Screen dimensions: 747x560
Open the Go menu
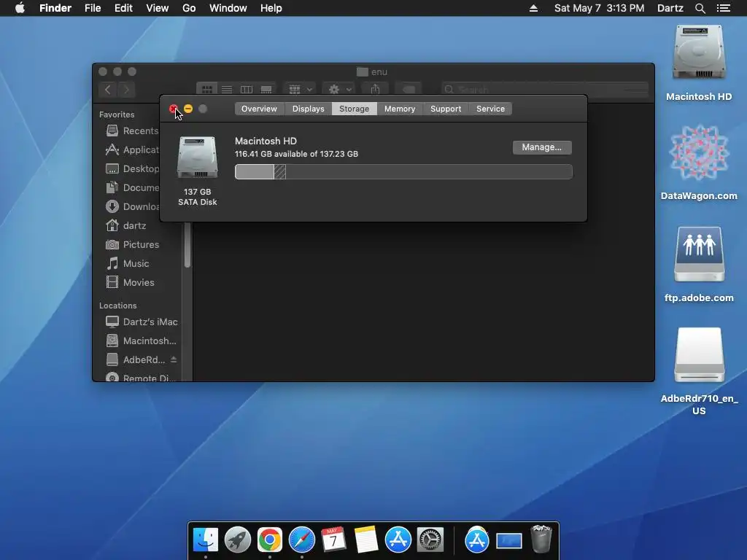click(x=189, y=8)
